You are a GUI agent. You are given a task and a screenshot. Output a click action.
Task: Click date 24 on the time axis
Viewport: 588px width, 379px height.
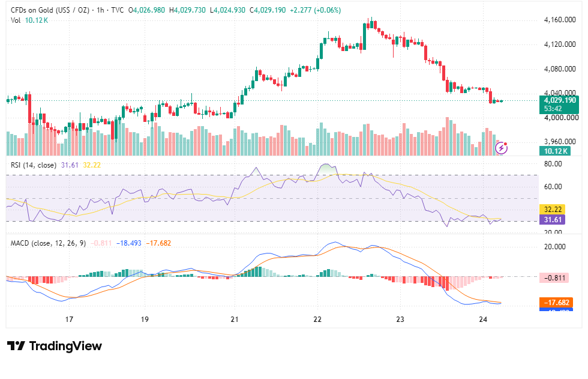(483, 320)
